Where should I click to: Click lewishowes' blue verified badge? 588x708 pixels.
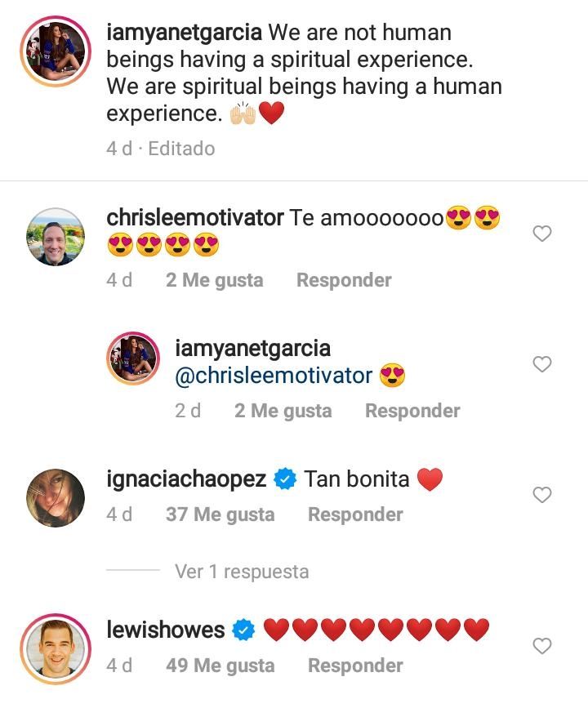(x=243, y=630)
